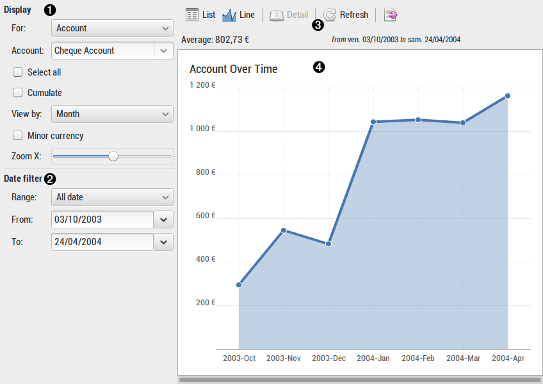Open the To date calendar dropdown
Viewport: 543px width, 384px height.
(x=163, y=242)
